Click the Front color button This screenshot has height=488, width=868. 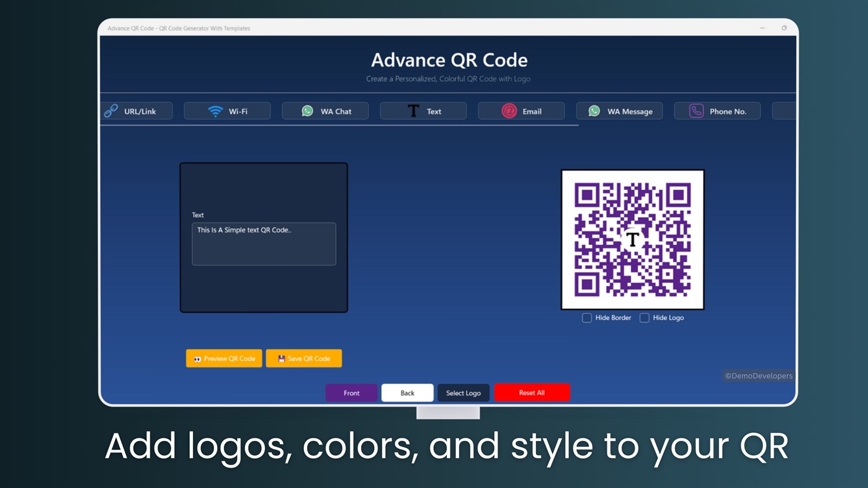(x=351, y=392)
